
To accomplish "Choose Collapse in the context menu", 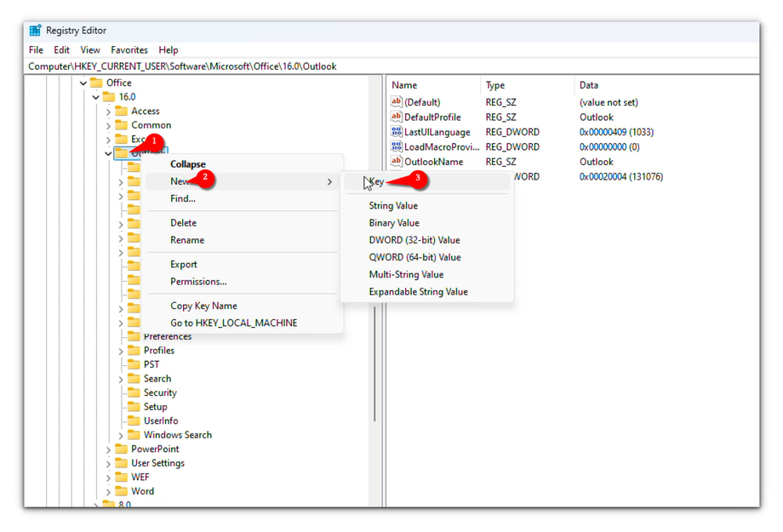I will tap(244, 164).
